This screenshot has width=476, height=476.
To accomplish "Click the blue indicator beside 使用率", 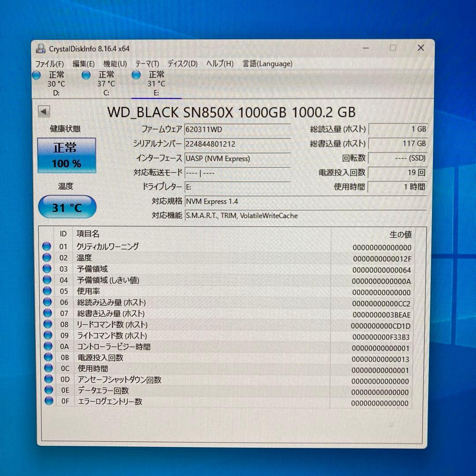I will (x=47, y=291).
